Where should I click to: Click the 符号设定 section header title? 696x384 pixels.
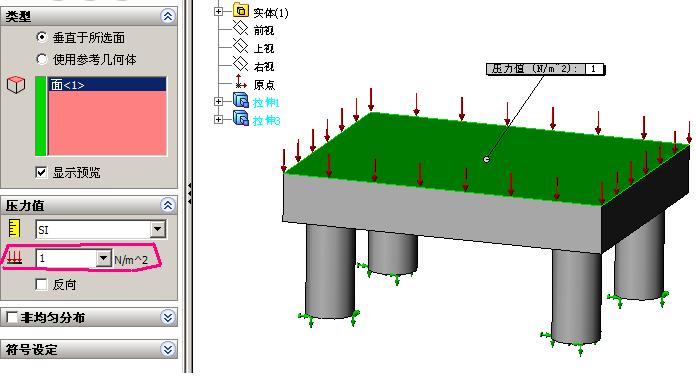click(32, 349)
